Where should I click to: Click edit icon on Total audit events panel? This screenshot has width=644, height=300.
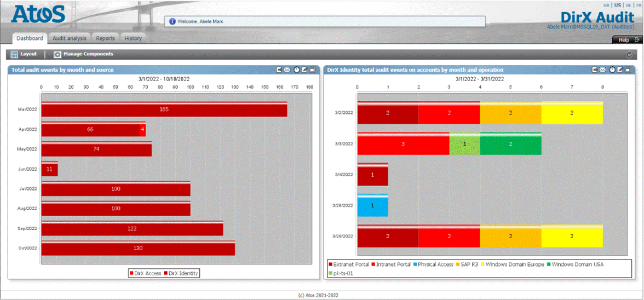click(x=304, y=70)
